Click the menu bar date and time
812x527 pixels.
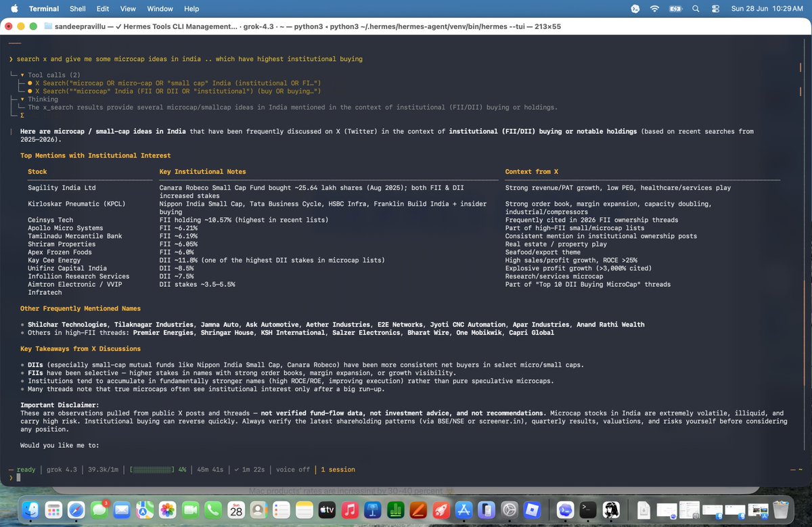(769, 9)
